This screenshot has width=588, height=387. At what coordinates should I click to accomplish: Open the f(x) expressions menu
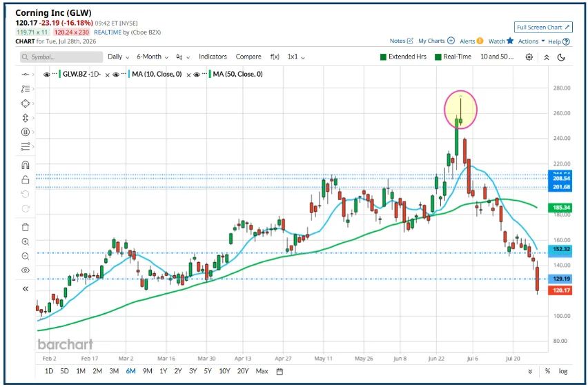click(275, 57)
